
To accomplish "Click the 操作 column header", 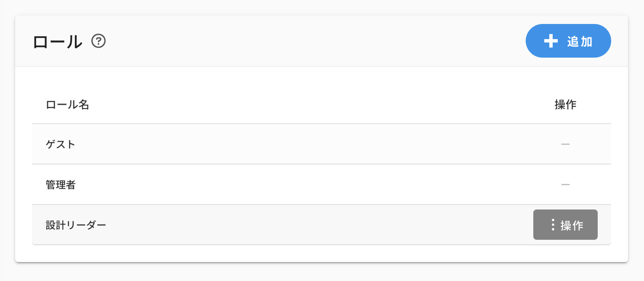I will pos(565,105).
